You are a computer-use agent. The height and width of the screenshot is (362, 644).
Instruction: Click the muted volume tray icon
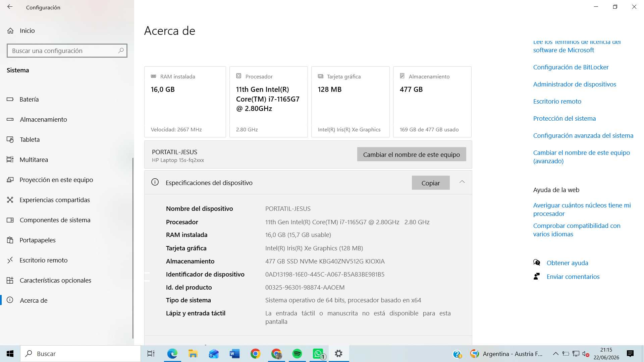pos(586,354)
